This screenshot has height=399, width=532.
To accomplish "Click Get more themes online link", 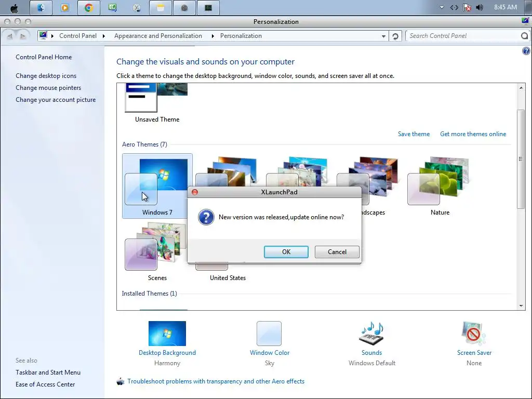I will [x=473, y=134].
